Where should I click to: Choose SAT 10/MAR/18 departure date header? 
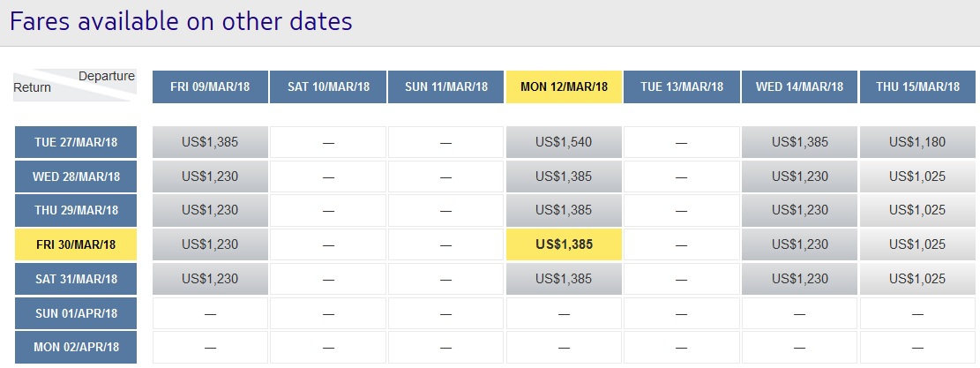click(328, 86)
